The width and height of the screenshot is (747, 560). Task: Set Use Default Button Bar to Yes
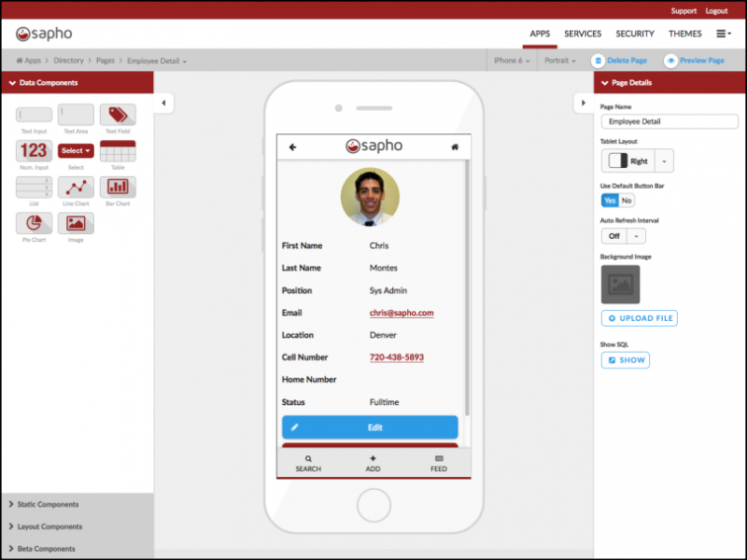coord(610,201)
